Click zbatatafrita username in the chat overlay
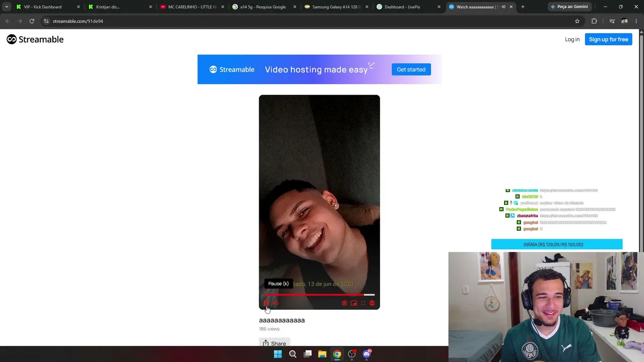Screen dimensions: 644x362 (x=527, y=216)
